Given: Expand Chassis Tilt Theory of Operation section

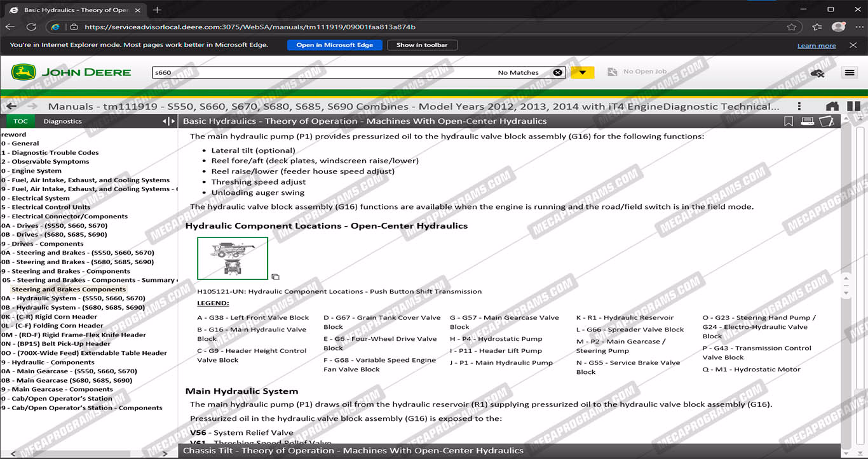Looking at the screenshot, I should [353, 451].
